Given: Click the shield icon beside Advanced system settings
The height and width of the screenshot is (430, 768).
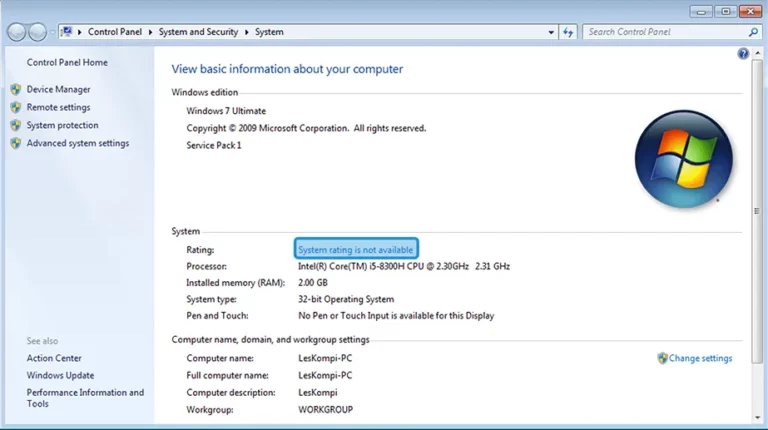Looking at the screenshot, I should (x=16, y=143).
